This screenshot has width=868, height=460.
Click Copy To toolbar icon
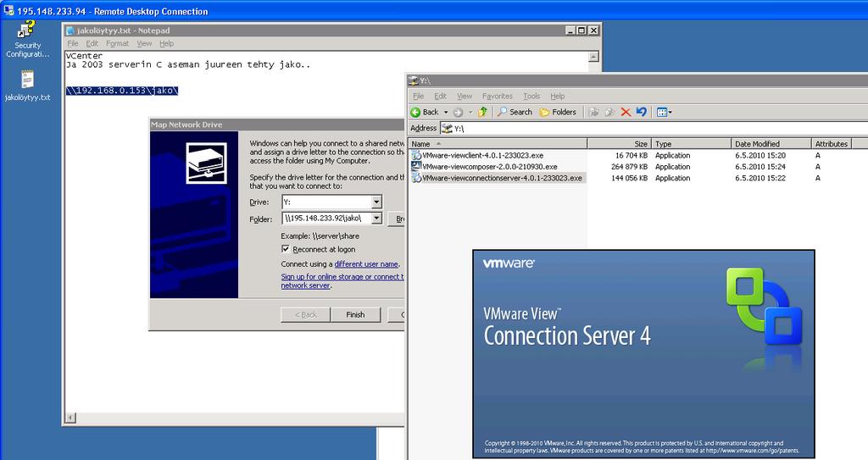609,112
